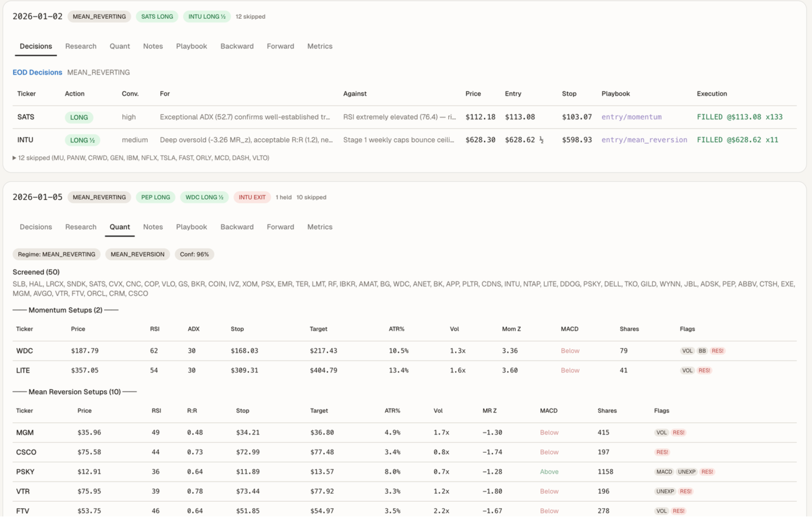
Task: Click the INTU EXIT red badge
Action: (x=252, y=197)
